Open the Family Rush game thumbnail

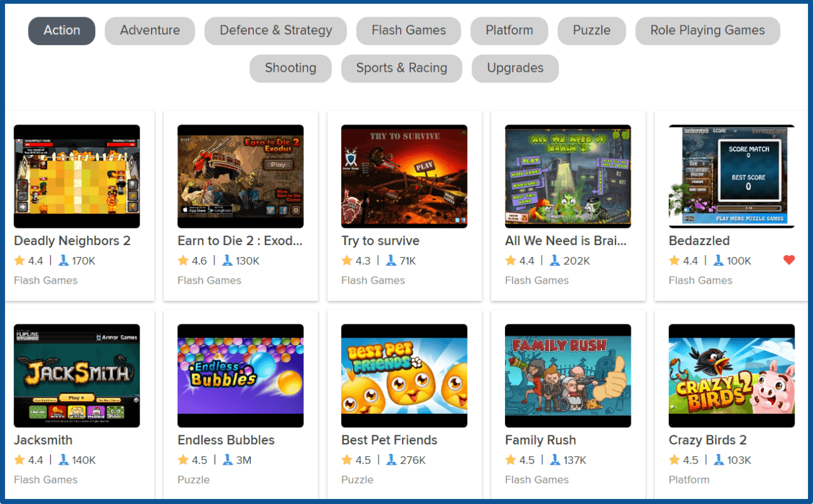point(568,376)
